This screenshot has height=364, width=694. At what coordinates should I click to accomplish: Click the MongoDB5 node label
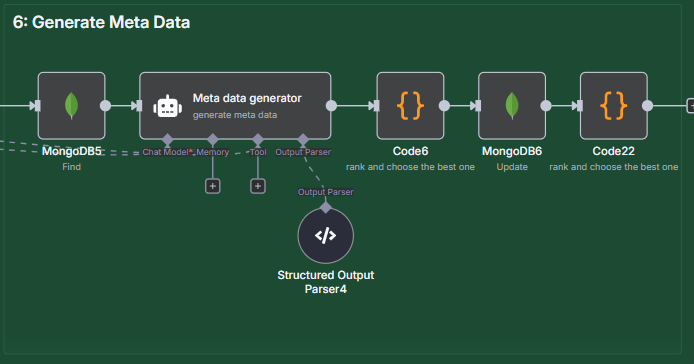point(71,151)
